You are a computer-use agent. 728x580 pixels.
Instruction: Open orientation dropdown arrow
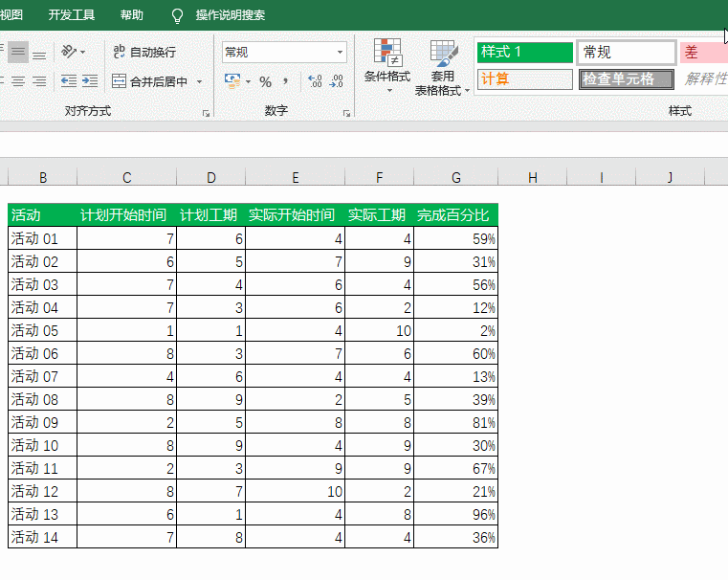click(x=83, y=52)
